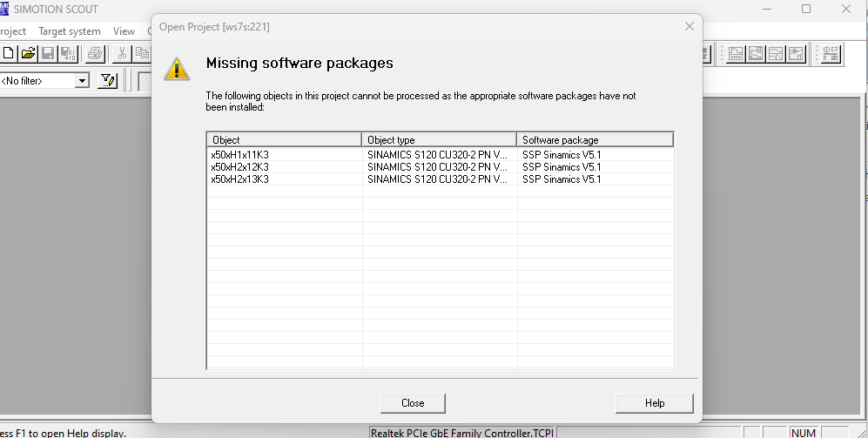Open the No filter dropdown arrow
Screen dimensions: 868x438
pos(82,81)
